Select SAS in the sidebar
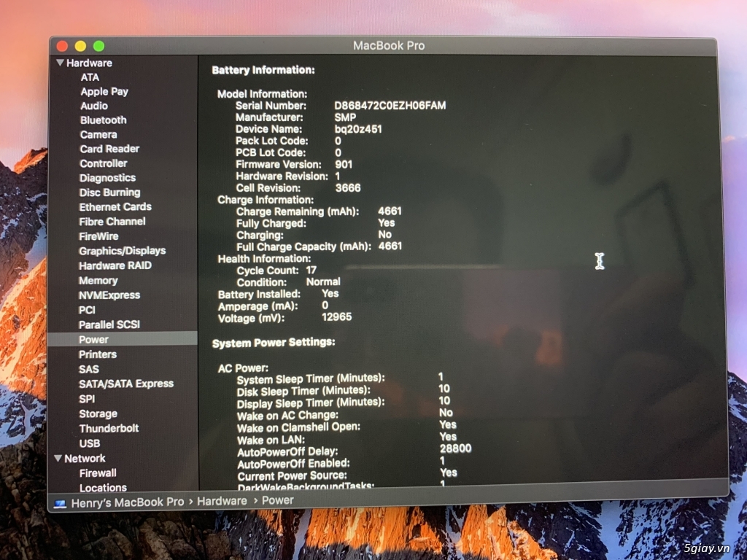 (88, 369)
